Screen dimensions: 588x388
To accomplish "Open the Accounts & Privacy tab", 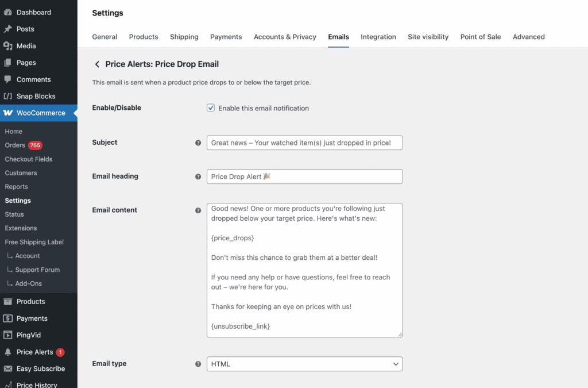I will point(285,37).
